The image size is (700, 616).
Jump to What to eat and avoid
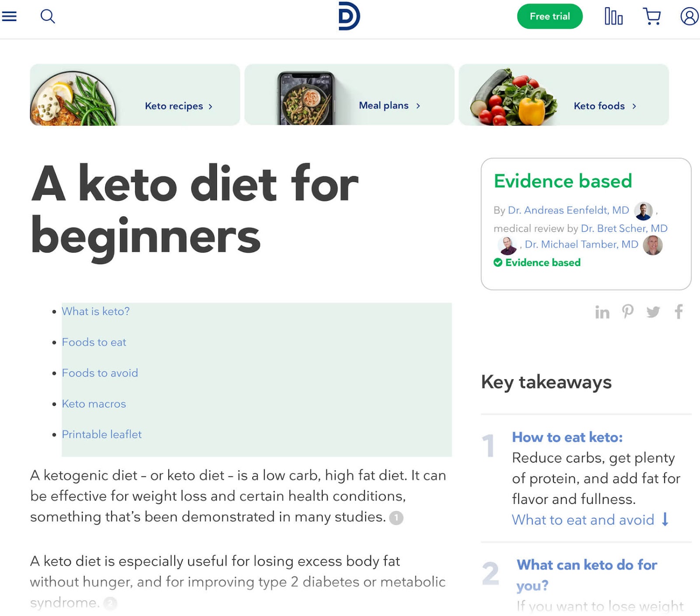583,520
